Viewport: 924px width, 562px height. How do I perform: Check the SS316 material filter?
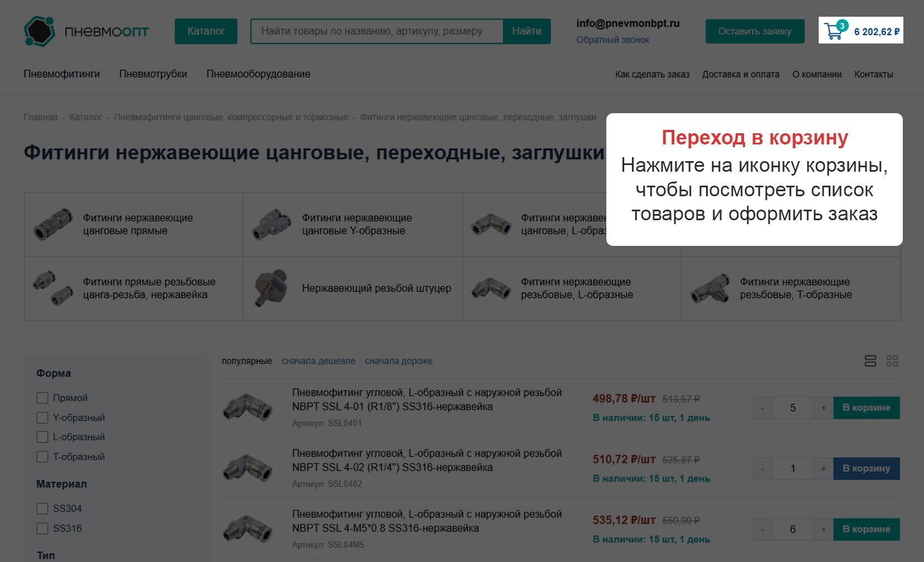pos(42,528)
